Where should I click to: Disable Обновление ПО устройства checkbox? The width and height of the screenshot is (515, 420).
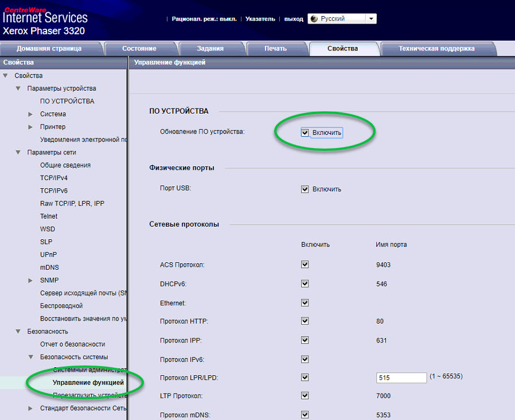click(305, 133)
